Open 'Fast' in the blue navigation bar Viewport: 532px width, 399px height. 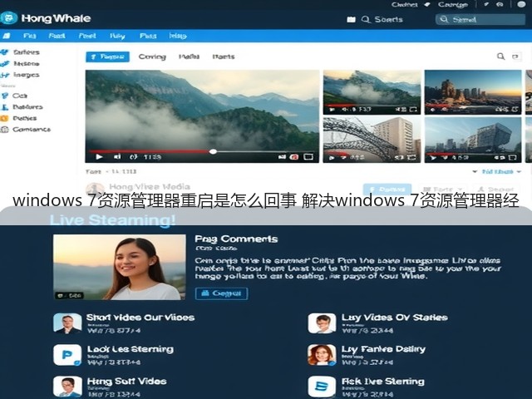click(x=57, y=36)
